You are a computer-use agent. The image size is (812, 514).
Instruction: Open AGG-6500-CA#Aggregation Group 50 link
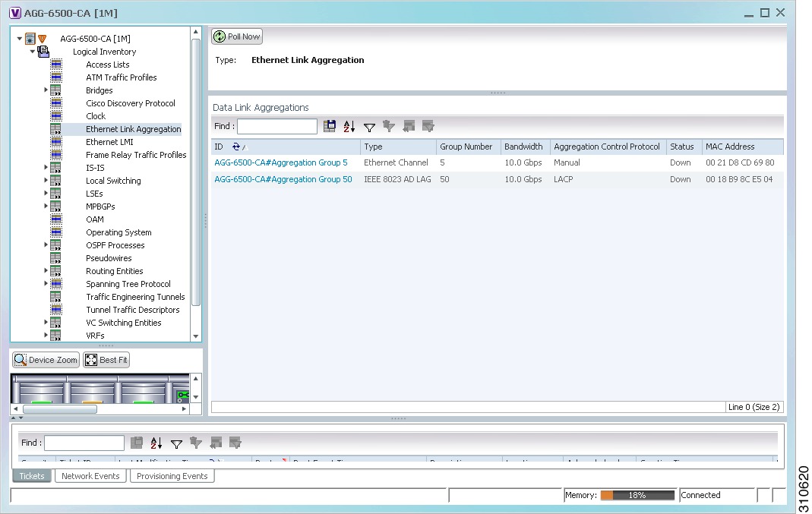(283, 179)
